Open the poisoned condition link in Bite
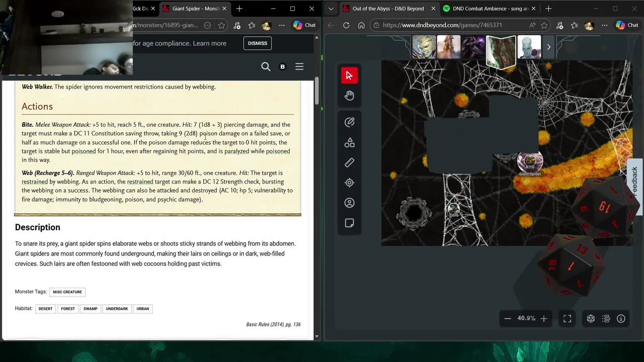The image size is (644, 362). 84,151
